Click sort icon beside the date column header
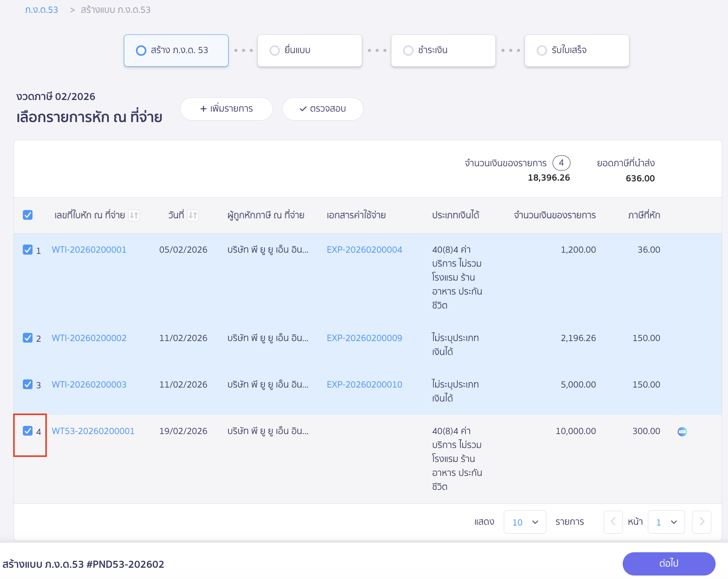 coord(193,215)
